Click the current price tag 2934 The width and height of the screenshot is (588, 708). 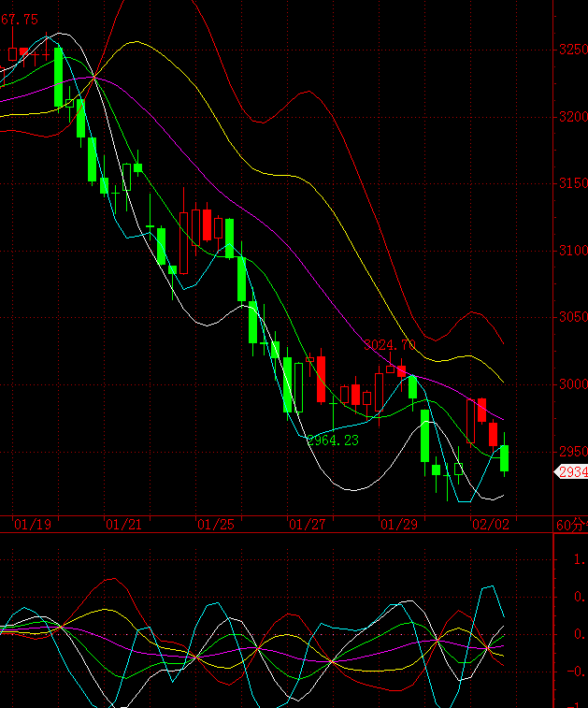click(x=571, y=472)
